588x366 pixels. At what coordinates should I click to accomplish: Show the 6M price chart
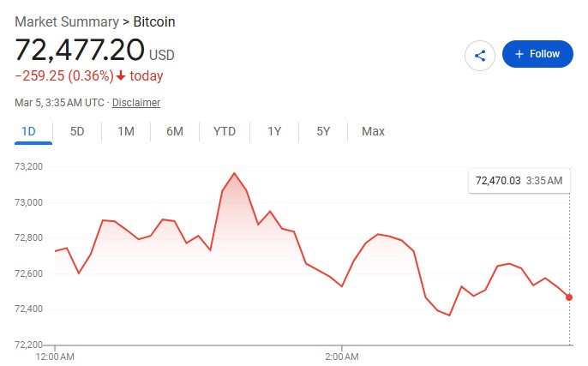175,131
